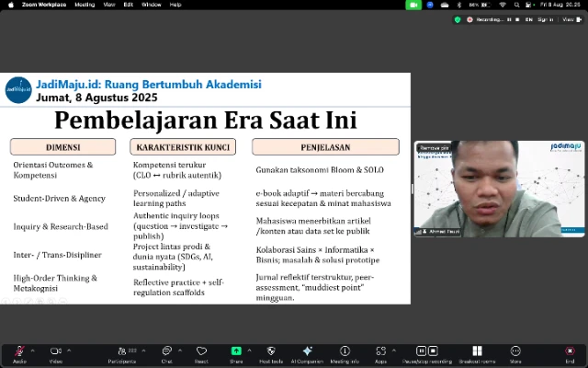588x368 pixels.
Task: Expand audio options arrow beside Audio
Action: 33,351
